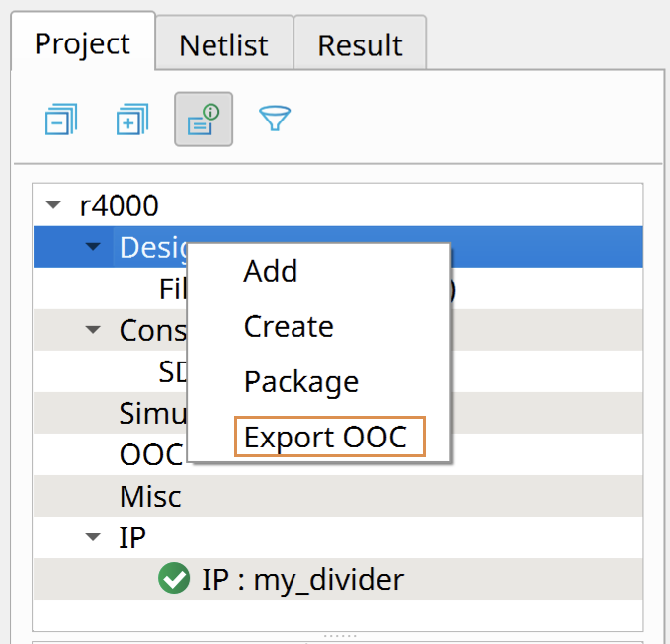Click green check icon beside my_divider

(x=174, y=579)
